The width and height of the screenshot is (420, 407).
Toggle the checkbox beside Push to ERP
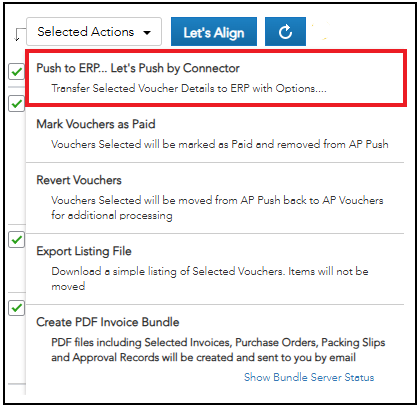click(x=17, y=71)
